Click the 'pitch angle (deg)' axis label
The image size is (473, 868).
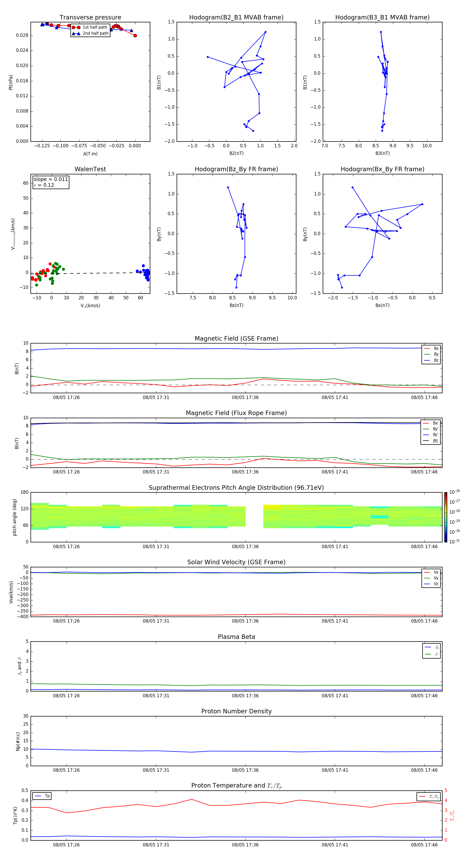pyautogui.click(x=14, y=517)
